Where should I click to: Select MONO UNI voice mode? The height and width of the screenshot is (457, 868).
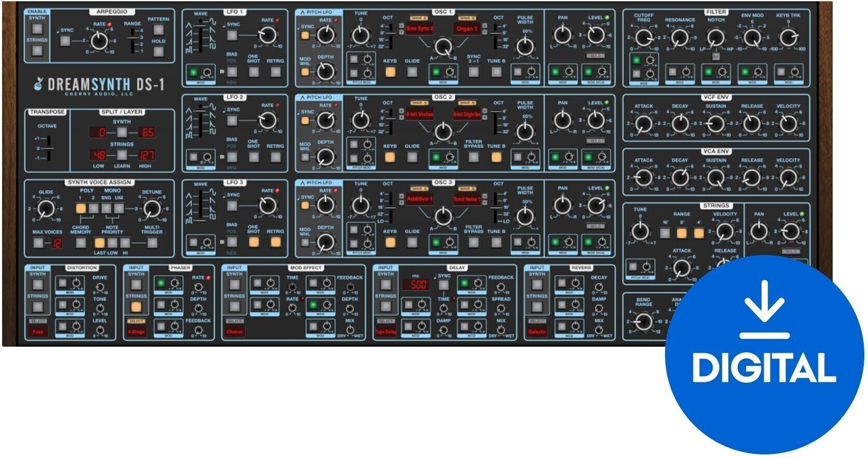coord(119,209)
